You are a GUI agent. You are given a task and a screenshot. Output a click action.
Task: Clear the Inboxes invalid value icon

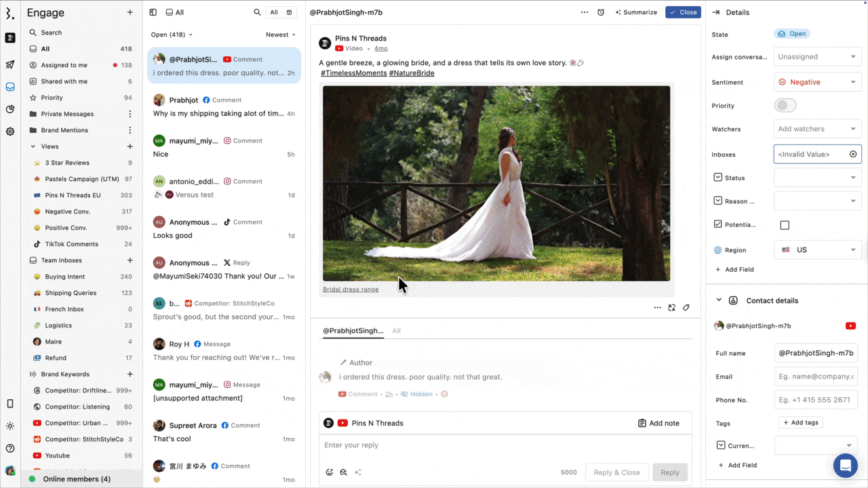click(853, 155)
